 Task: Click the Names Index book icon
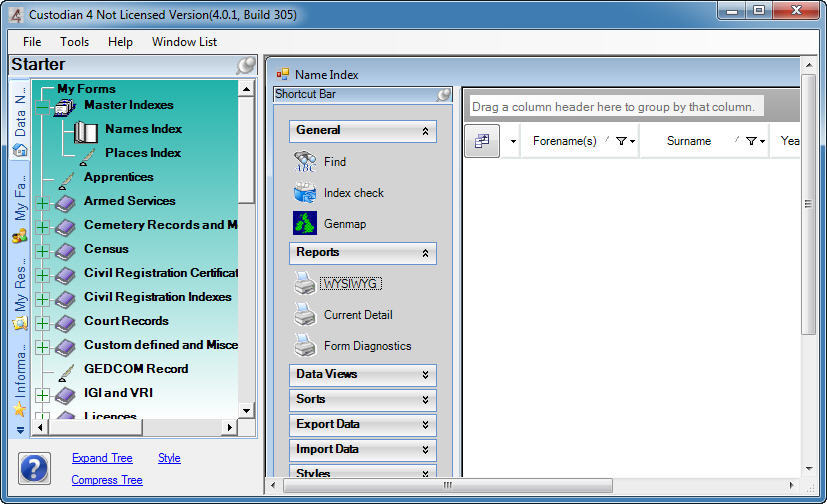click(x=87, y=130)
